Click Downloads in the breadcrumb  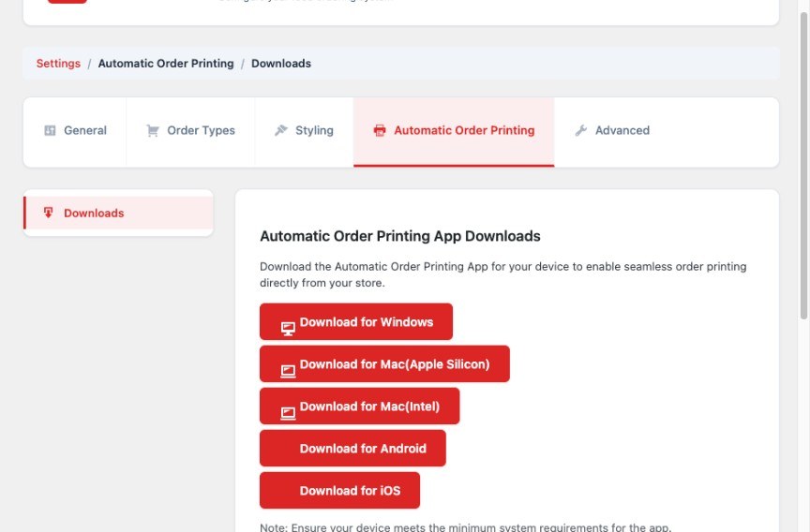[x=281, y=64]
